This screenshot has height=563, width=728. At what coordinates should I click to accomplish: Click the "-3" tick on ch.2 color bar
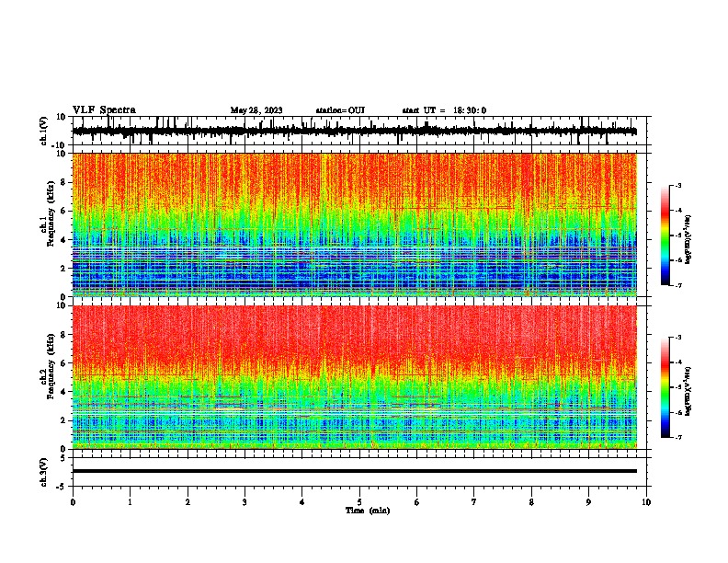(x=677, y=338)
